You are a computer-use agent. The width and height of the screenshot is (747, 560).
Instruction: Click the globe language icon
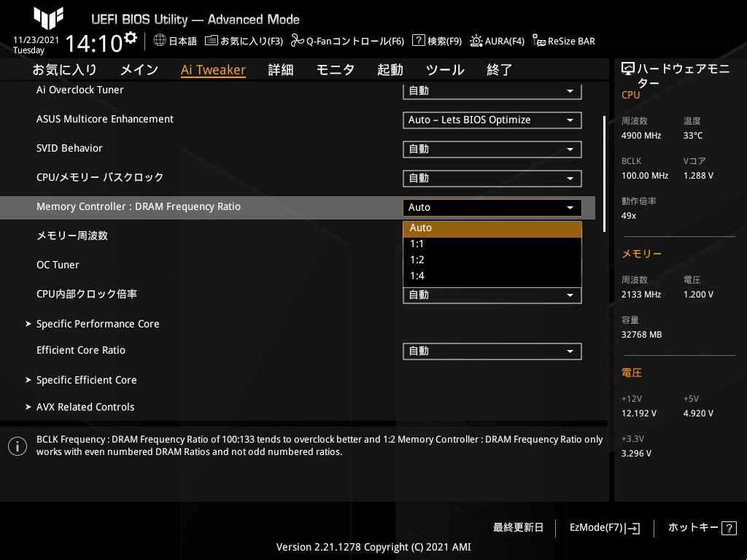[160, 40]
